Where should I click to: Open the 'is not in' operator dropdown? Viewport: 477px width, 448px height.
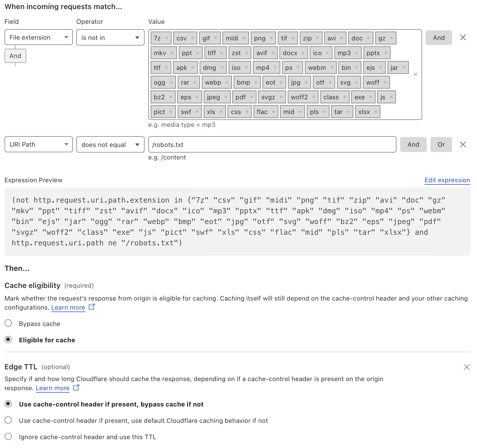pos(110,38)
